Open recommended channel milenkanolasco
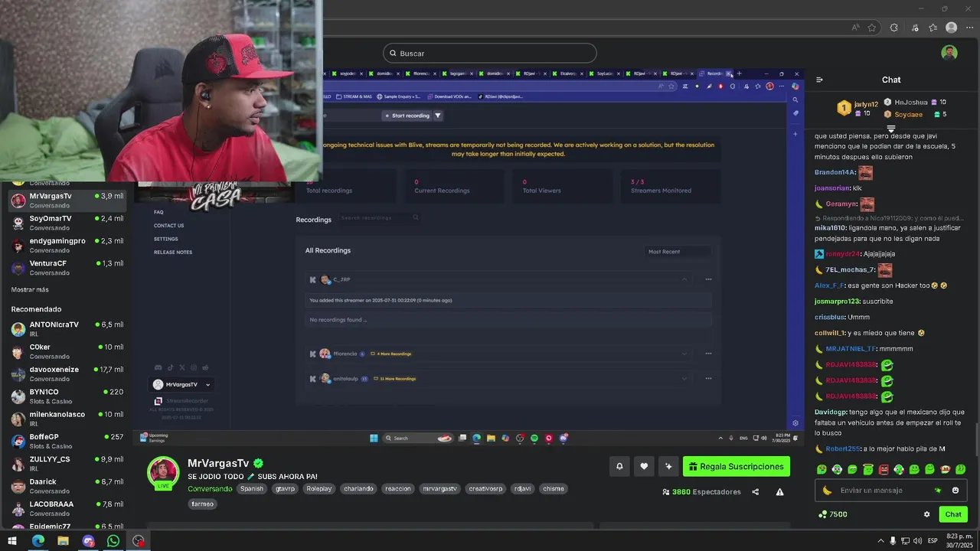Viewport: 980px width, 551px height. coord(67,419)
